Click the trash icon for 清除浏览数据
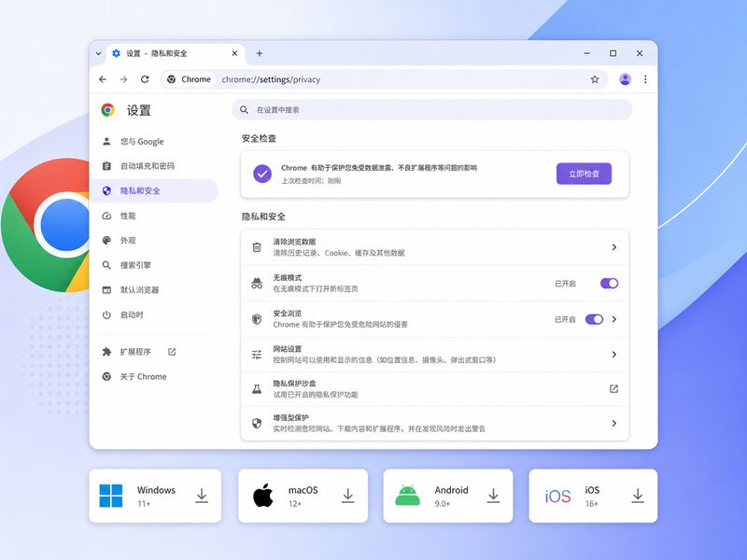 257,247
